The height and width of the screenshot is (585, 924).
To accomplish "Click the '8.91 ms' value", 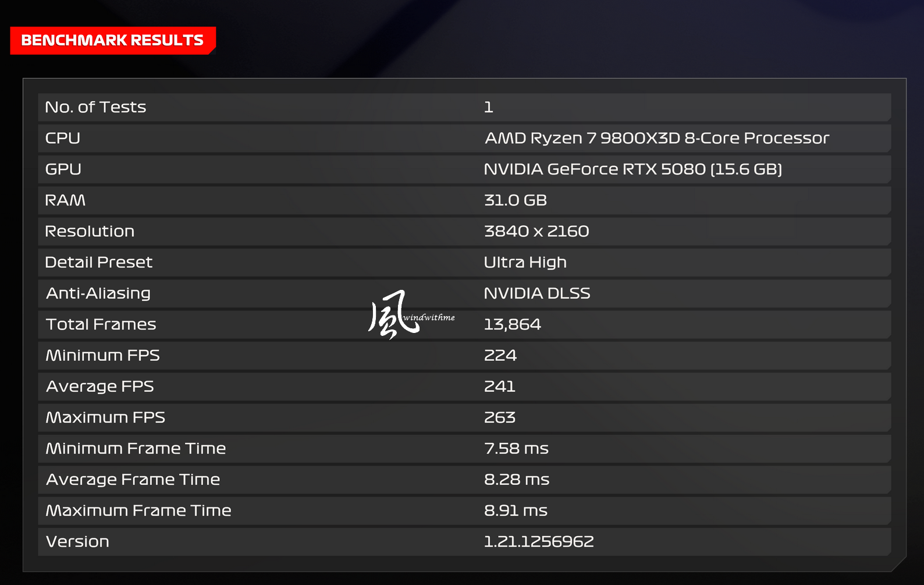I will click(516, 510).
